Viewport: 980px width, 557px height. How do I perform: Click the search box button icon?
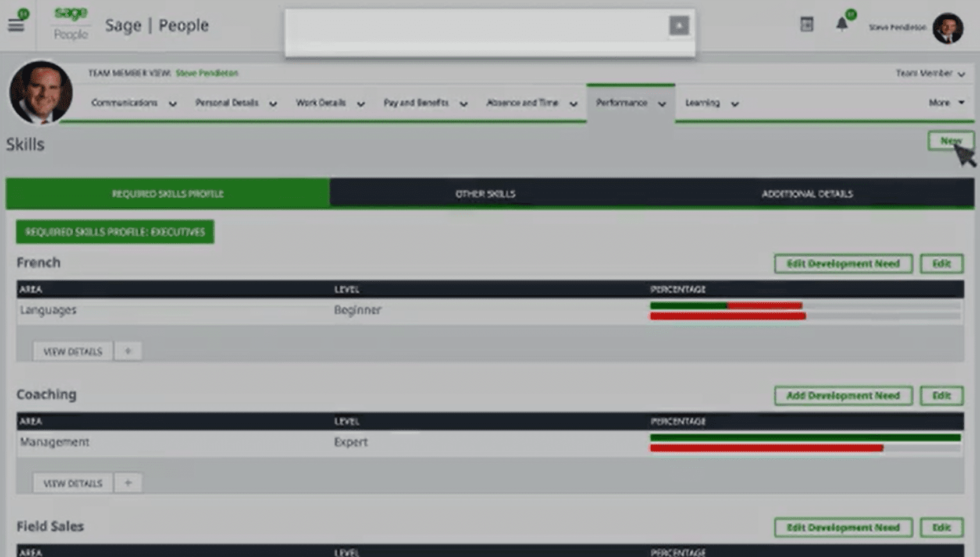point(679,26)
